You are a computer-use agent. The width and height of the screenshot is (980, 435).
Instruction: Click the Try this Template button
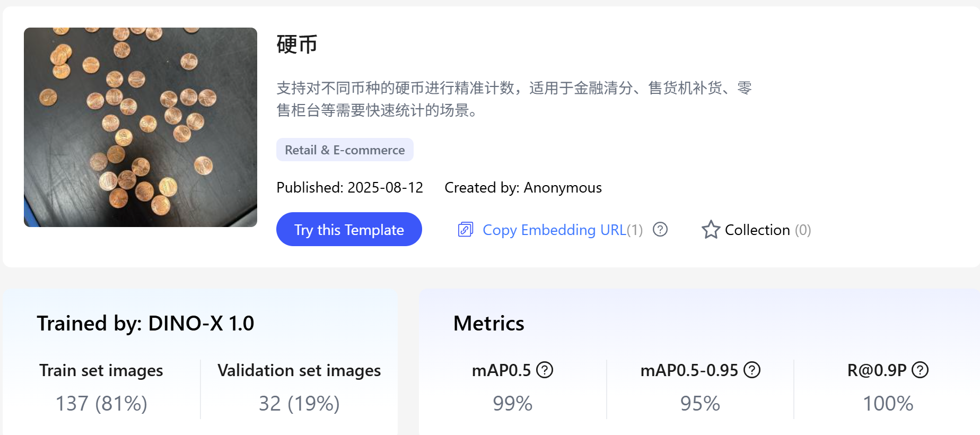click(x=349, y=229)
